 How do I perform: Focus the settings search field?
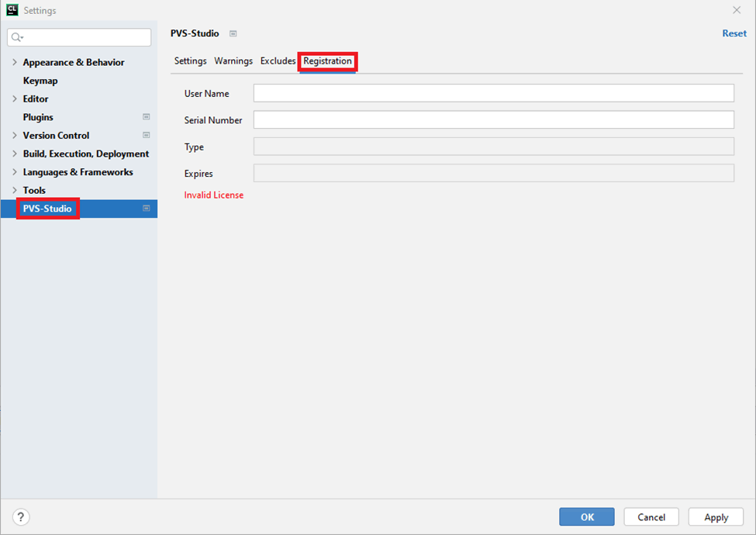79,37
